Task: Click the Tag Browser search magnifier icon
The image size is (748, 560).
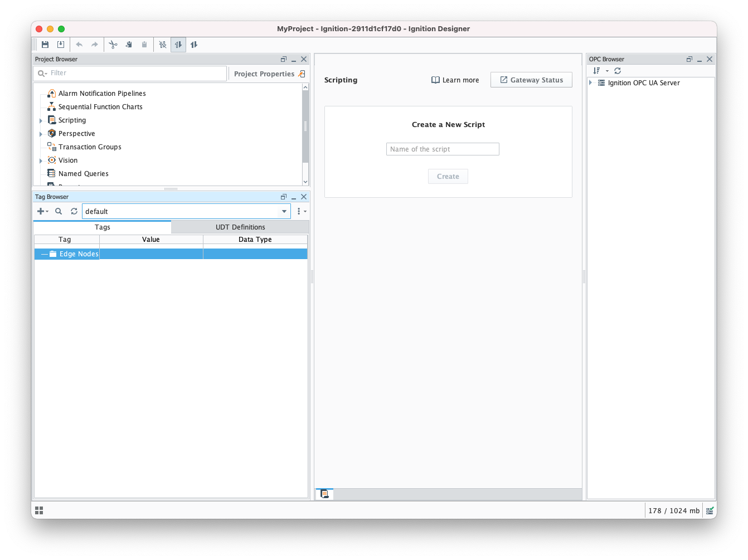Action: pyautogui.click(x=59, y=211)
